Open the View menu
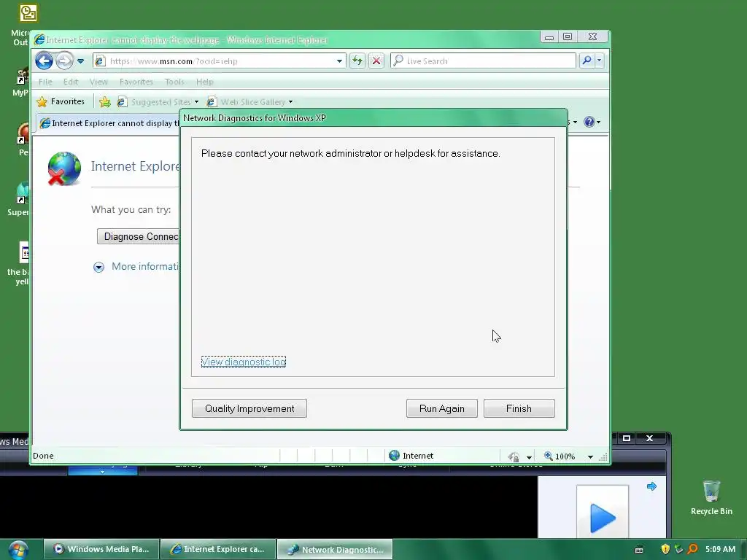747x560 pixels. 98,82
